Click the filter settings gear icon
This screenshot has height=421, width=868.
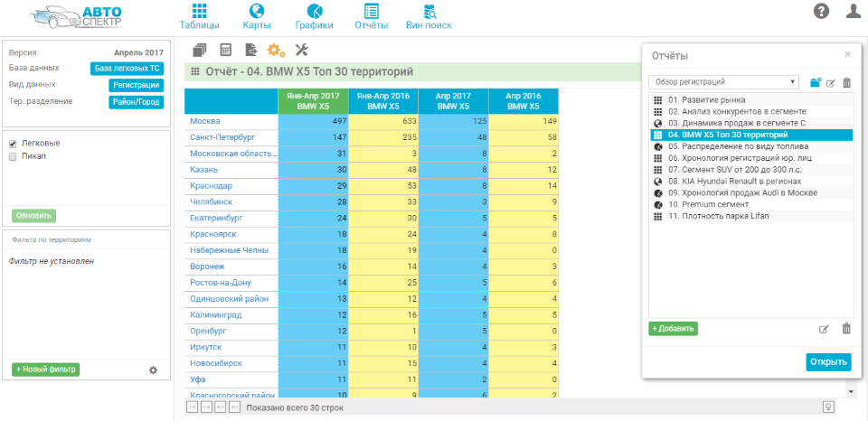coord(153,370)
